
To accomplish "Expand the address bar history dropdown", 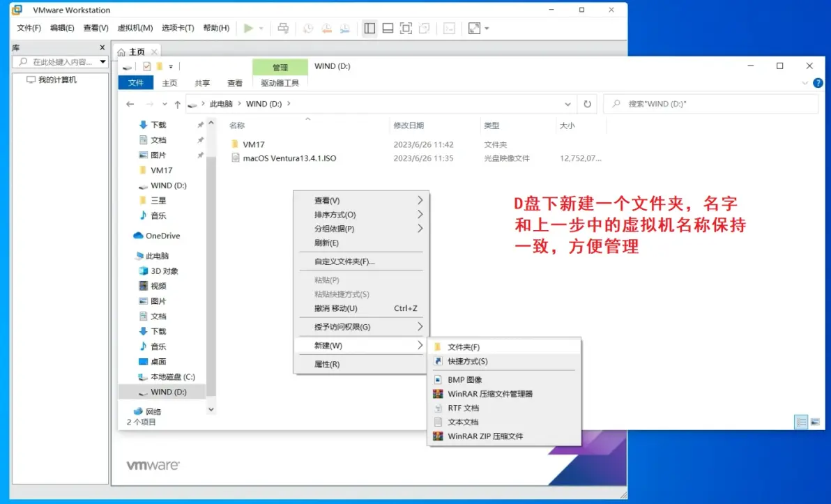I will coord(567,104).
